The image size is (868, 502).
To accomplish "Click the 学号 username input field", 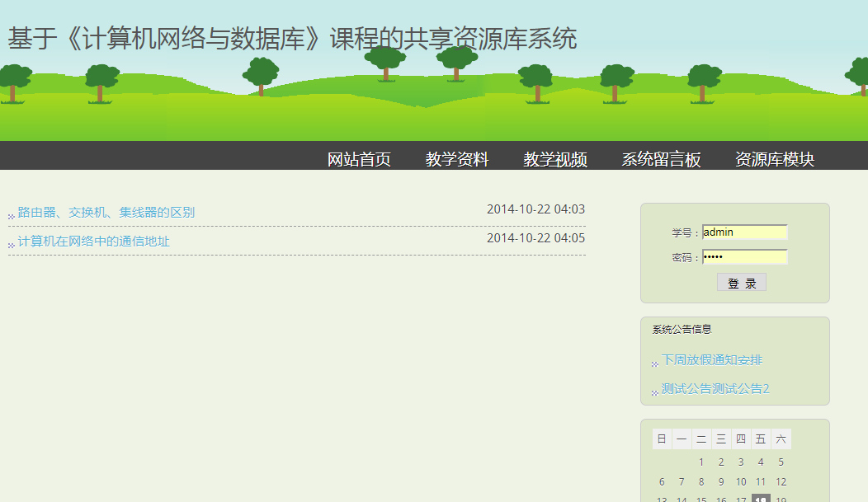I will coord(744,232).
